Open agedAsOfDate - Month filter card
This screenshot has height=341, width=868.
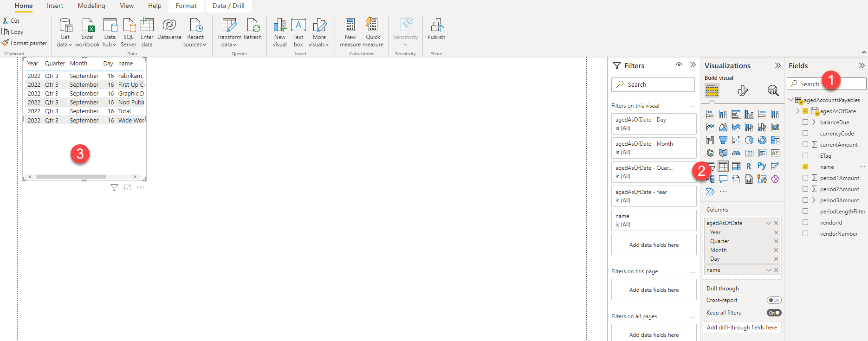(654, 148)
